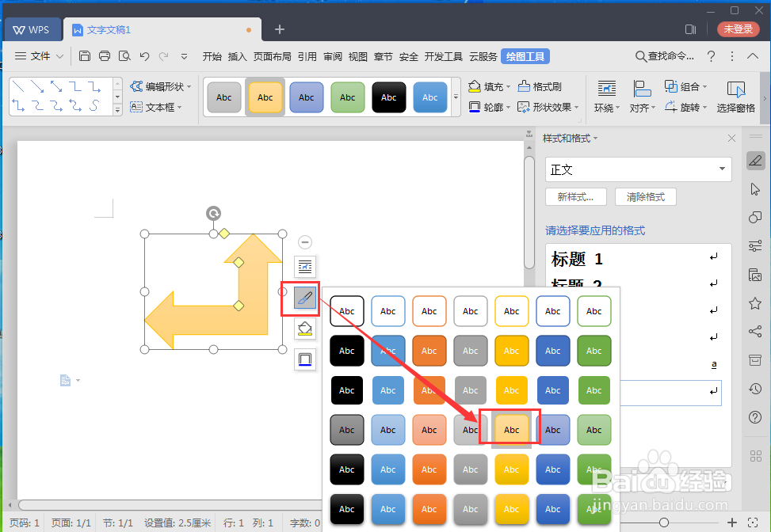Click the shape style brush icon

pos(305,298)
